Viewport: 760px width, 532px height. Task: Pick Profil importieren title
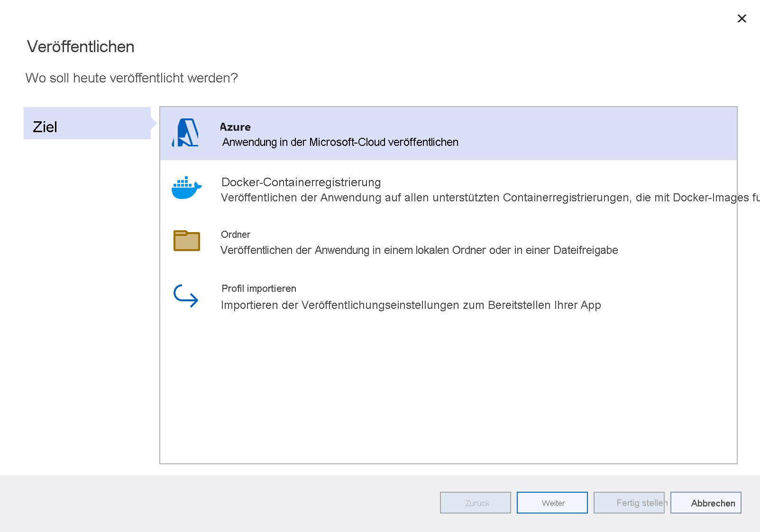click(x=259, y=289)
